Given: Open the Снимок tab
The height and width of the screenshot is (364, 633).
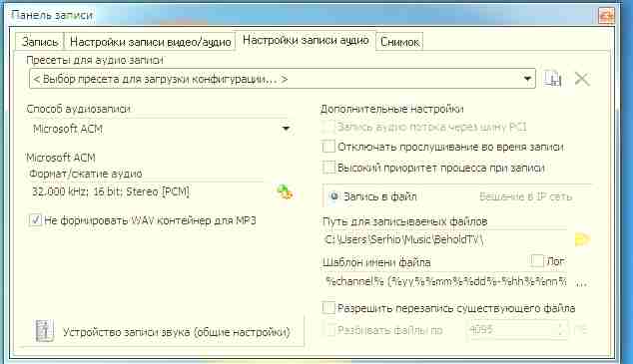Looking at the screenshot, I should click(x=399, y=42).
